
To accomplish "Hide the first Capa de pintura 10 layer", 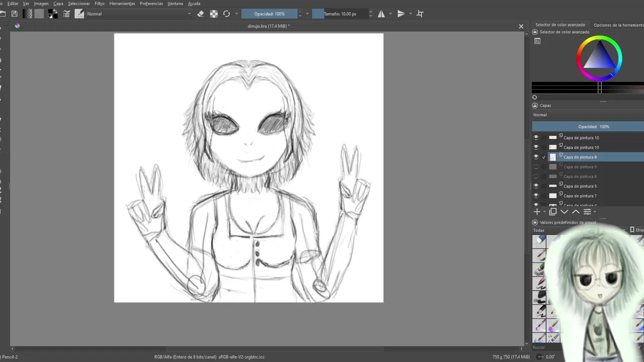I will (536, 137).
